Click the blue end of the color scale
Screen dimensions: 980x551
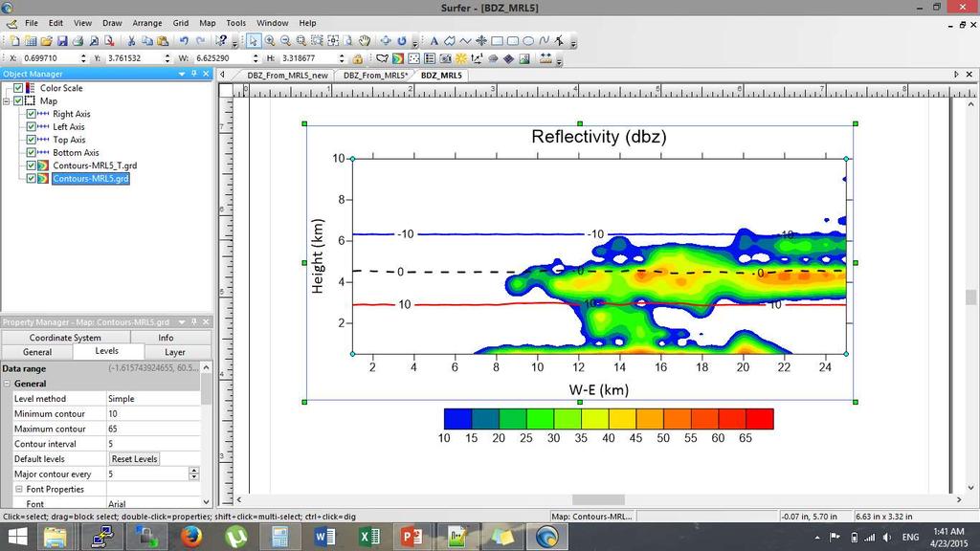click(457, 419)
